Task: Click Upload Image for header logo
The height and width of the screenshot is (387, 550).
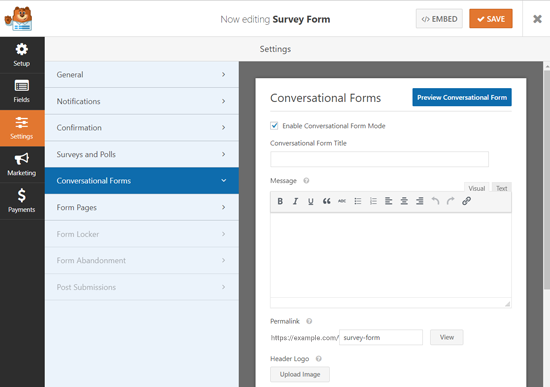Action: [x=300, y=374]
